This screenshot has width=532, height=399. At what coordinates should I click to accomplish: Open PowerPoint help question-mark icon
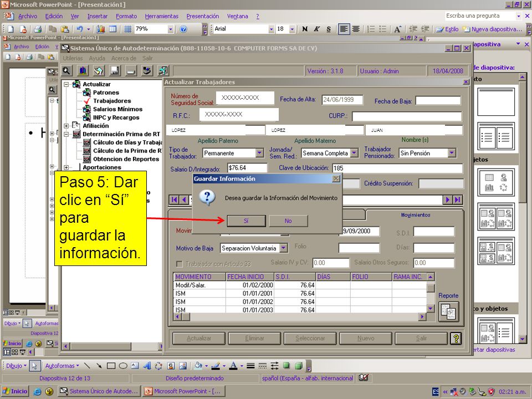[x=183, y=29]
